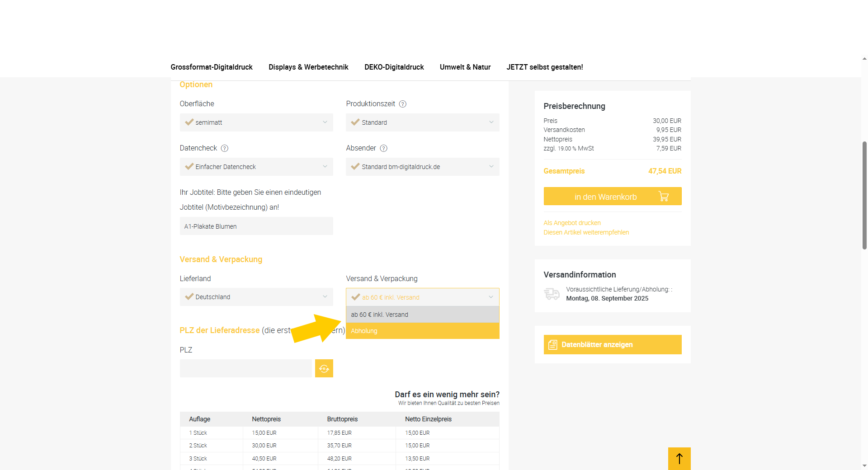Viewport: 868px width, 470px height.
Task: Open the Einfacher Datencheck dropdown
Action: click(x=256, y=167)
